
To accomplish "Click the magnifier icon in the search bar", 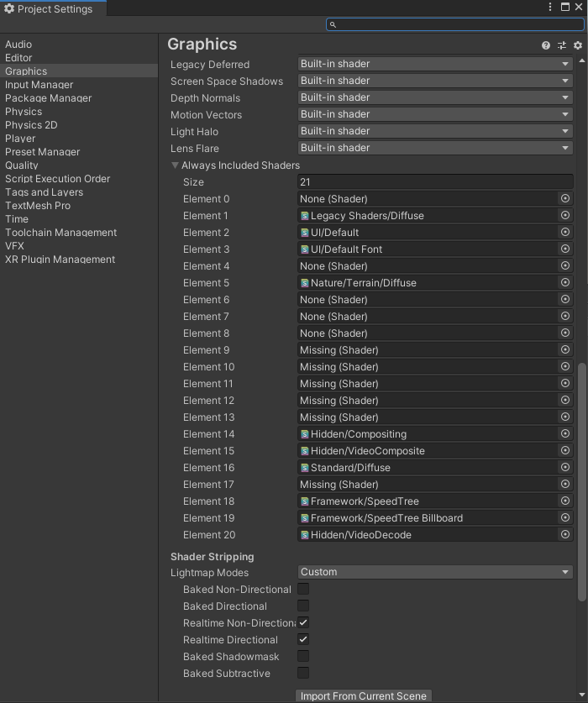I will [x=333, y=24].
